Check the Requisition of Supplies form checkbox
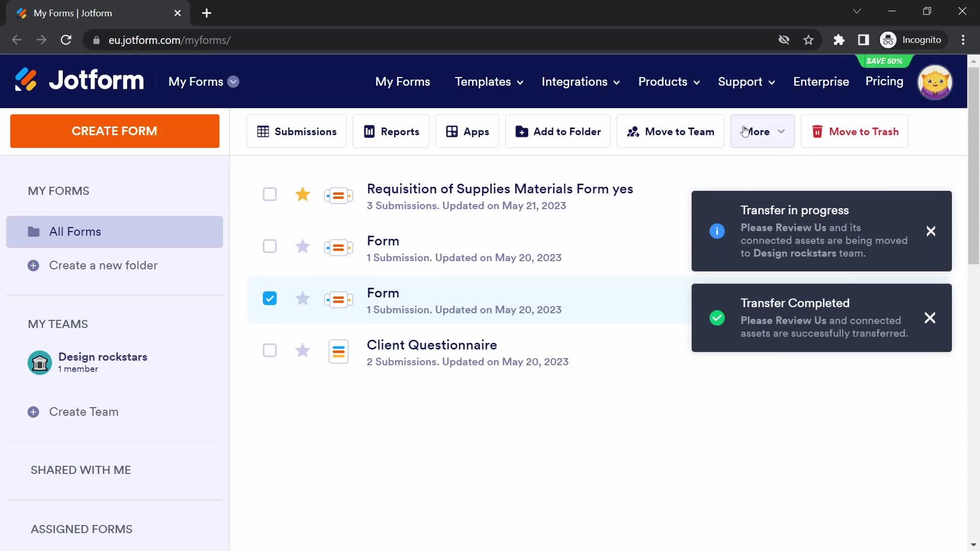This screenshot has height=551, width=980. [269, 194]
